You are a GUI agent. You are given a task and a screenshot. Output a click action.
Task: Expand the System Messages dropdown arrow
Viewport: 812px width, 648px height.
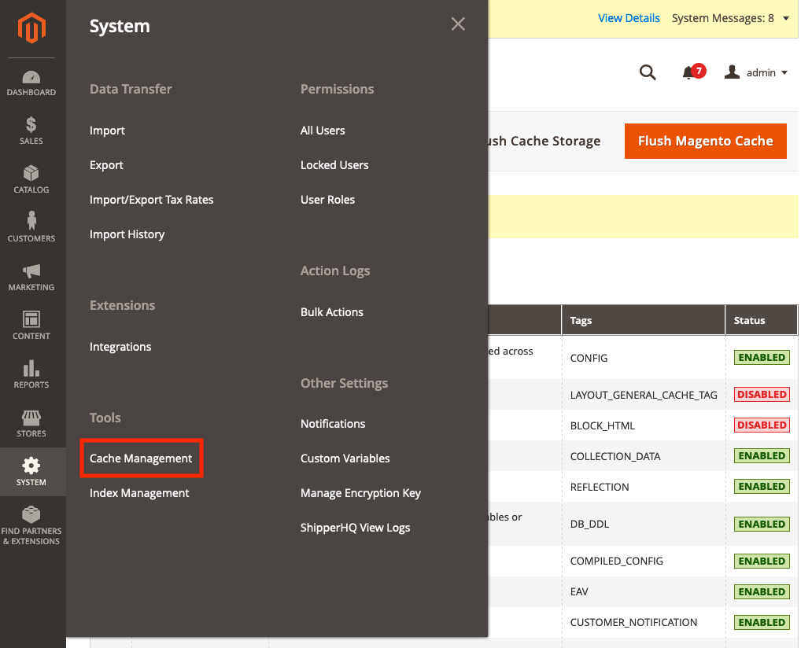(786, 18)
